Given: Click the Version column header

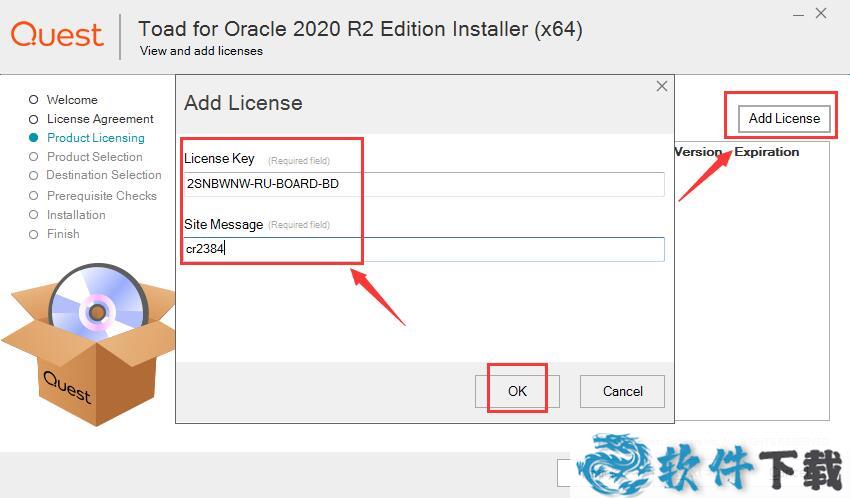Looking at the screenshot, I should pyautogui.click(x=699, y=152).
